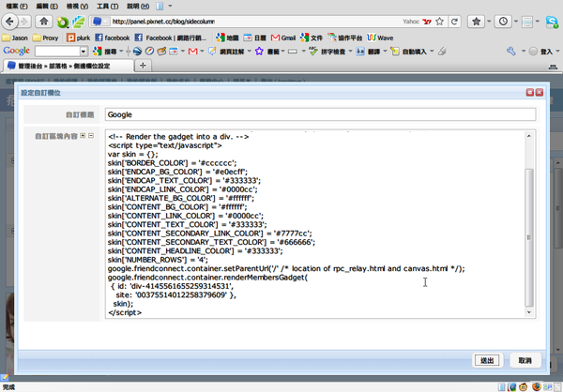Screen dimensions: 563x392
Task: Open the 檔案 (F) menu
Action: (x=17, y=7)
